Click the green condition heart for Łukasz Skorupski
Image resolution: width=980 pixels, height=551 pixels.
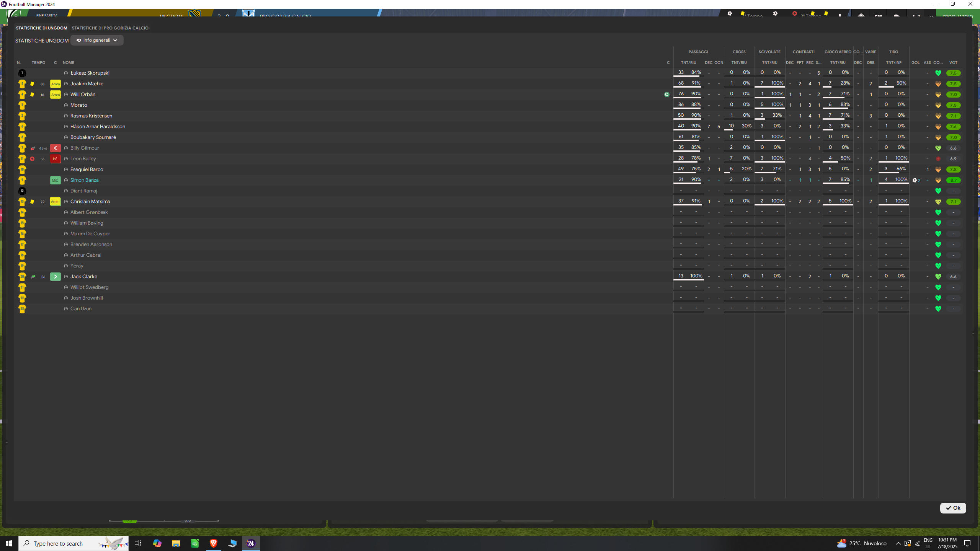tap(938, 73)
